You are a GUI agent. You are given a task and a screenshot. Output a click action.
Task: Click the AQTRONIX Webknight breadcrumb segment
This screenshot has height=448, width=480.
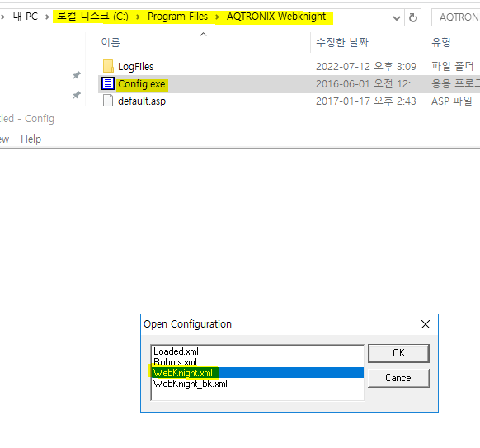tap(276, 17)
